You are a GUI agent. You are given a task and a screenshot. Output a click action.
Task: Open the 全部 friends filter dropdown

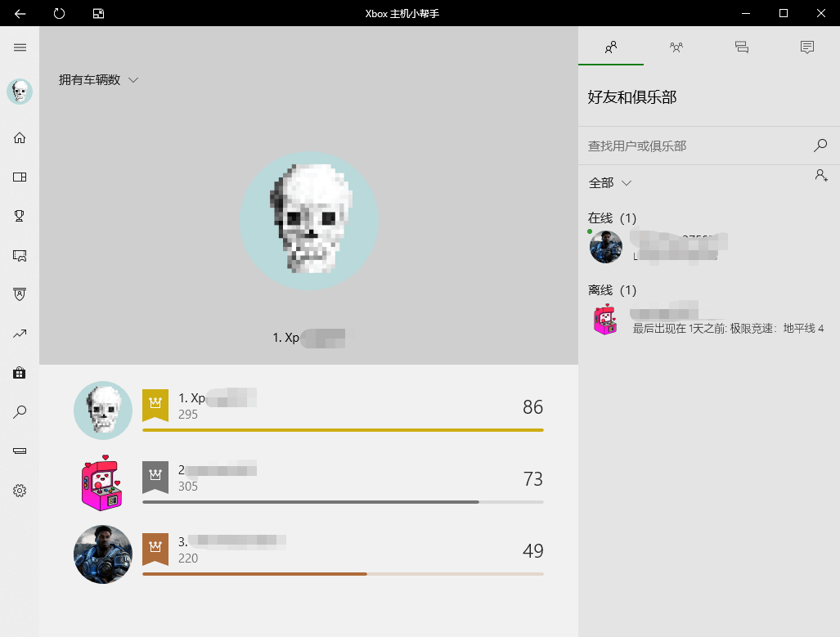pyautogui.click(x=610, y=183)
